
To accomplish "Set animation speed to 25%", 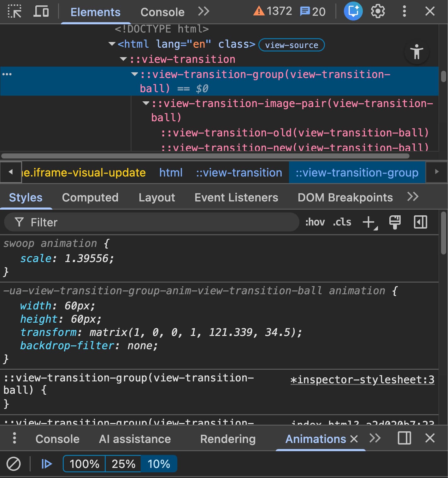I will coord(123,464).
